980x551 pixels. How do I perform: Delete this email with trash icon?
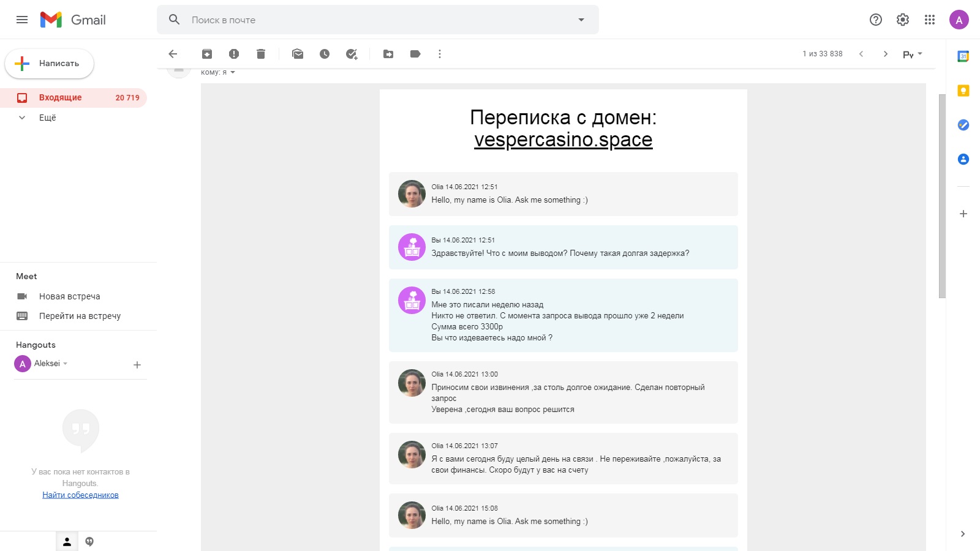(261, 54)
